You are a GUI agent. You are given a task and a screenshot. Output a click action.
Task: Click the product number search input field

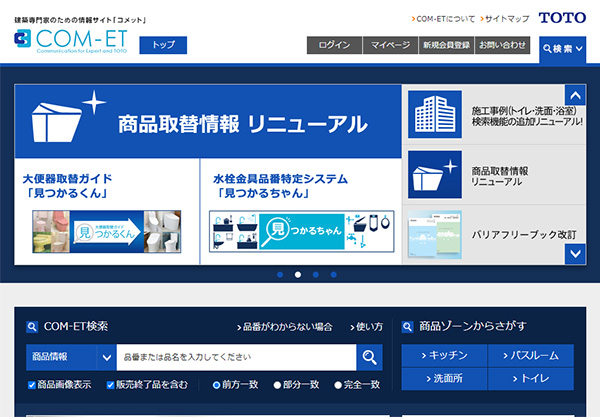tap(235, 357)
